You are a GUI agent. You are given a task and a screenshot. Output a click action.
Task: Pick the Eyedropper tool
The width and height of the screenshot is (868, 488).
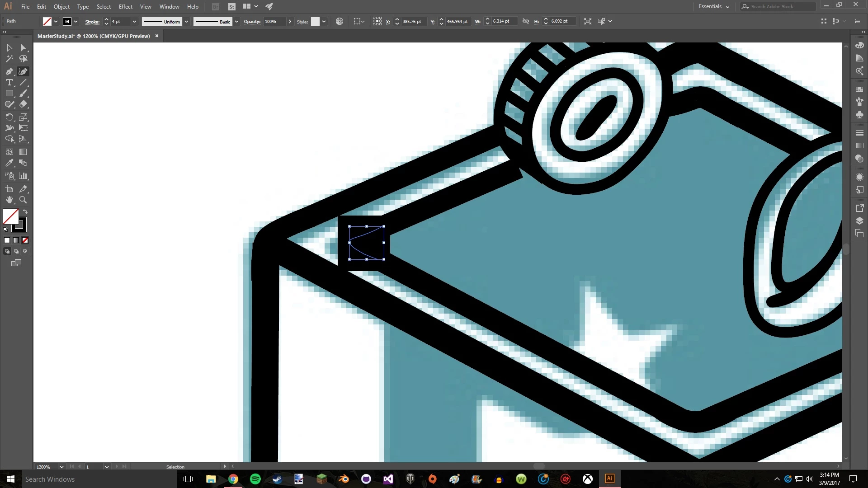pyautogui.click(x=9, y=163)
